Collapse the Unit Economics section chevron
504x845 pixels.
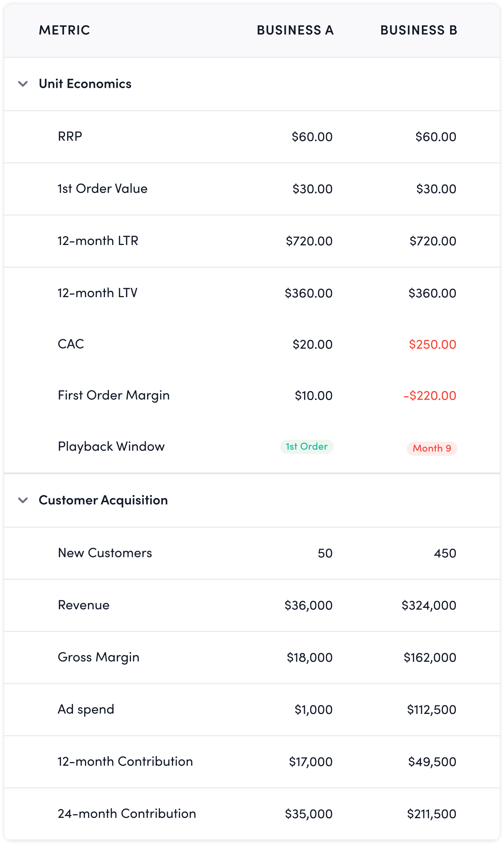[x=23, y=84]
